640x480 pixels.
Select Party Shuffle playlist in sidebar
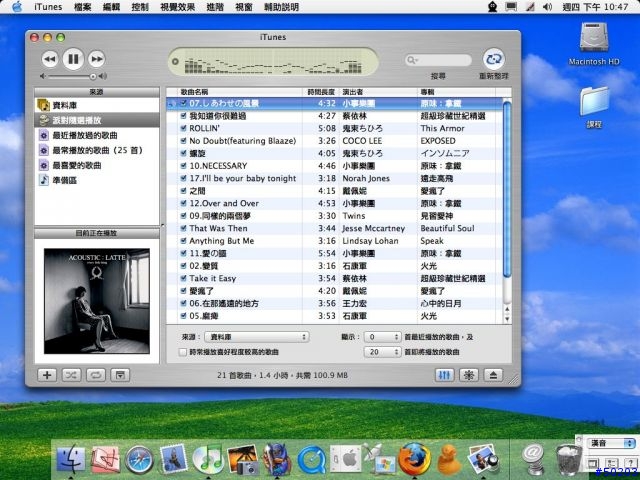click(x=97, y=120)
